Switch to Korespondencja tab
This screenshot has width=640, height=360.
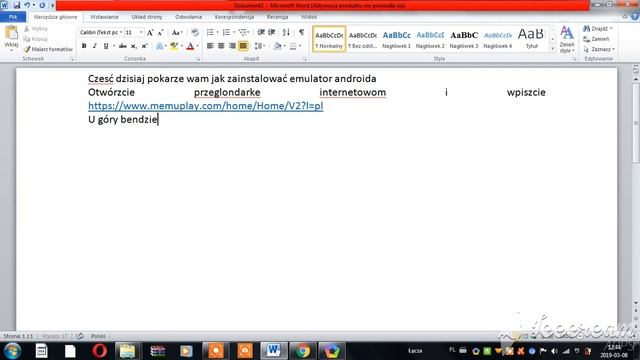click(234, 17)
